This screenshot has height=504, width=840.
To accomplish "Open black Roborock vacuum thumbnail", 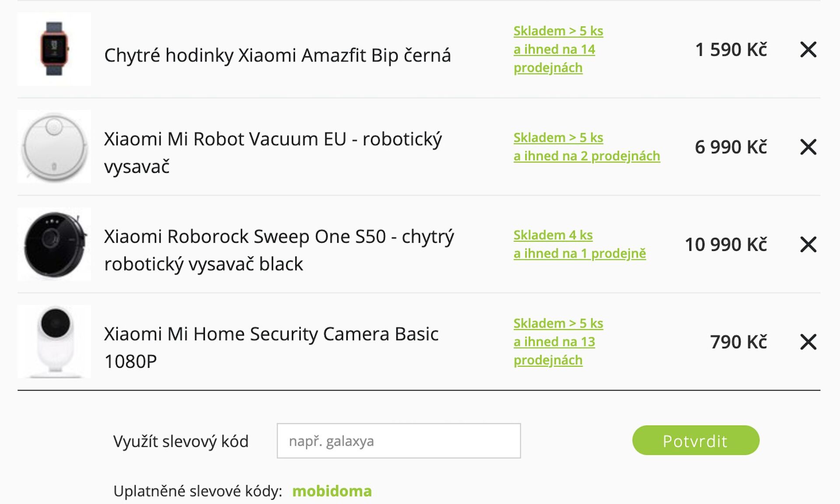I will click(x=54, y=244).
